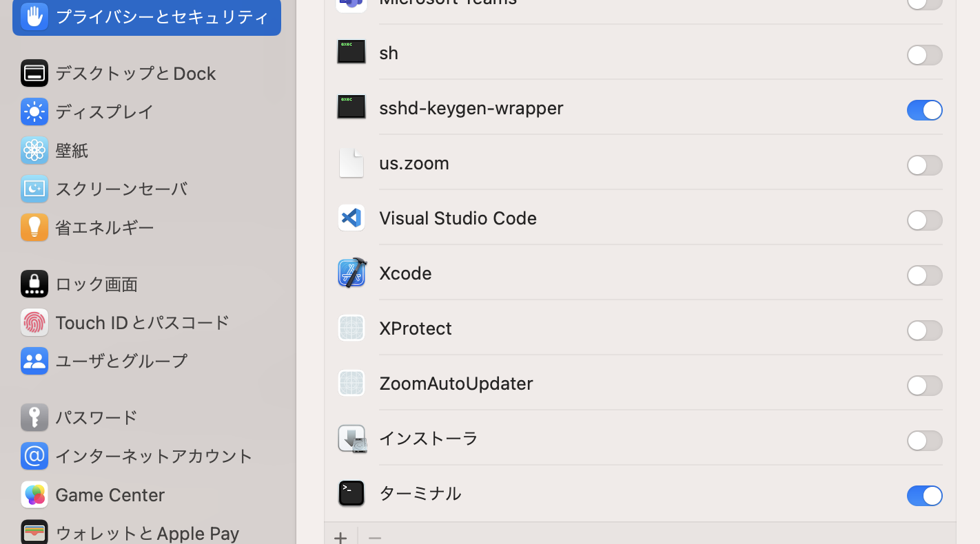Enable the sh switch

[x=924, y=55]
